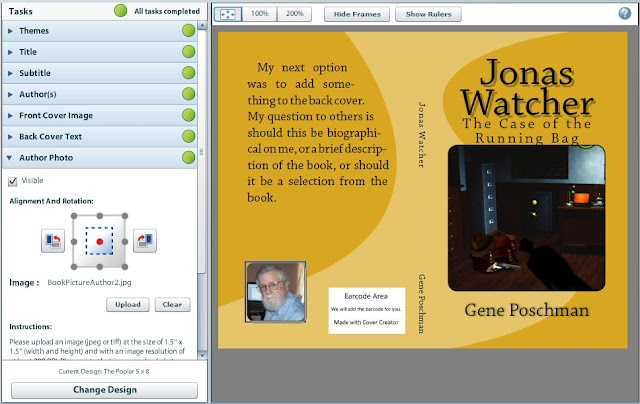Click the All tasks completed green indicator
640x404 pixels.
coord(120,11)
